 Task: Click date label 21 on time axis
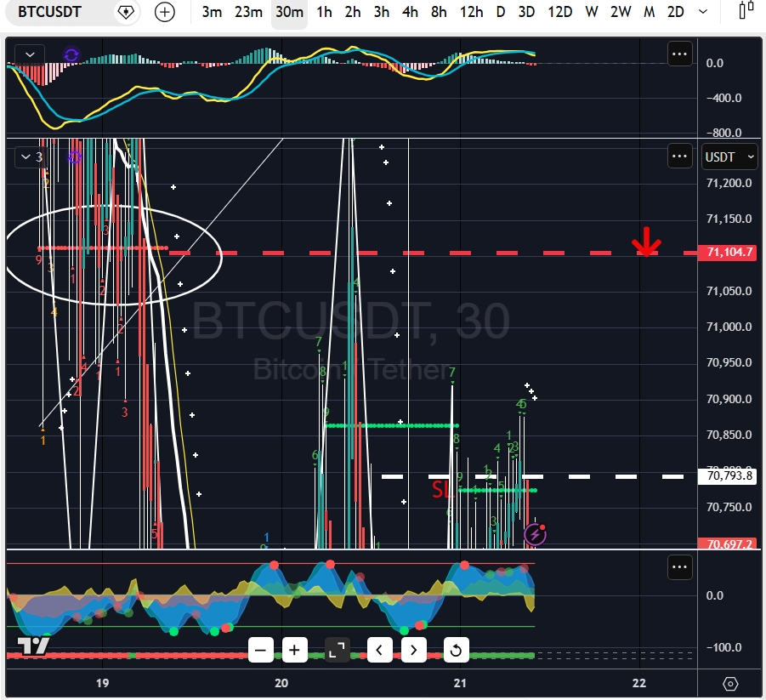click(x=460, y=683)
